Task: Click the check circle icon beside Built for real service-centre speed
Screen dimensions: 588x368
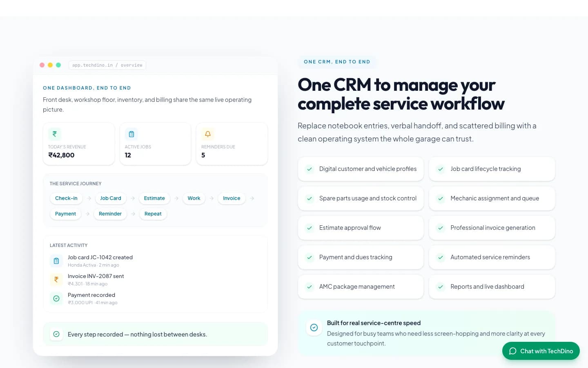Action: coord(314,328)
